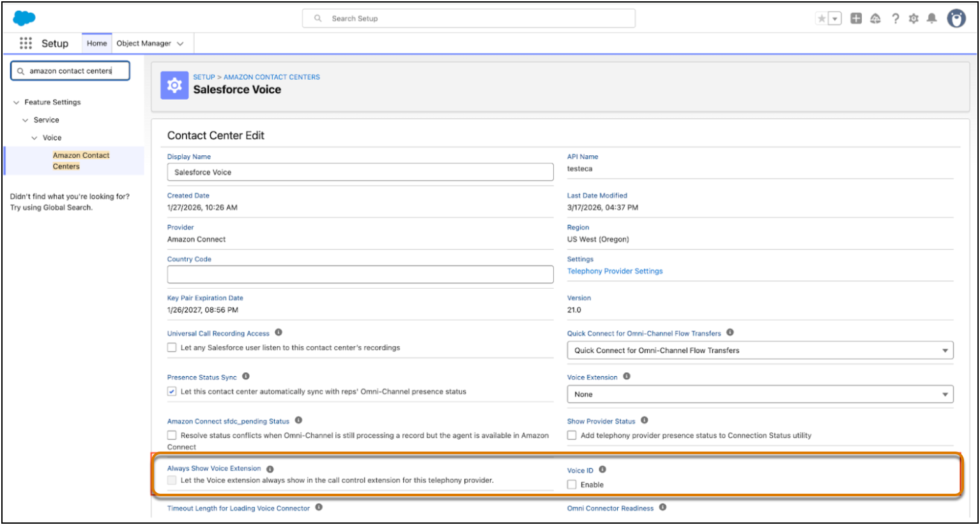This screenshot has height=525, width=980.
Task: Show info for Show Provider Status
Action: point(645,420)
